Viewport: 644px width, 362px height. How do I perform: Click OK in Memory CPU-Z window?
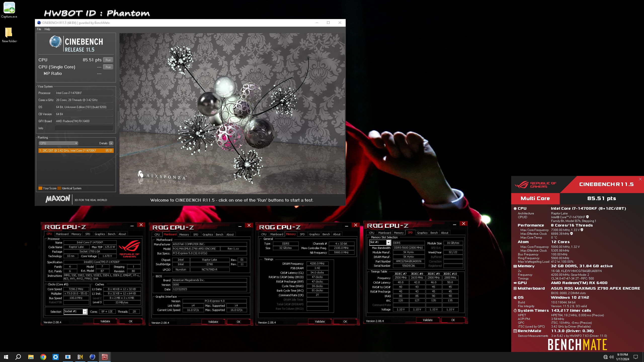point(345,322)
